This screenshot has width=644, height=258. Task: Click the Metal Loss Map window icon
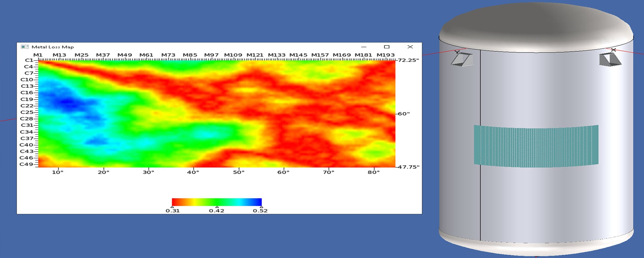(24, 47)
